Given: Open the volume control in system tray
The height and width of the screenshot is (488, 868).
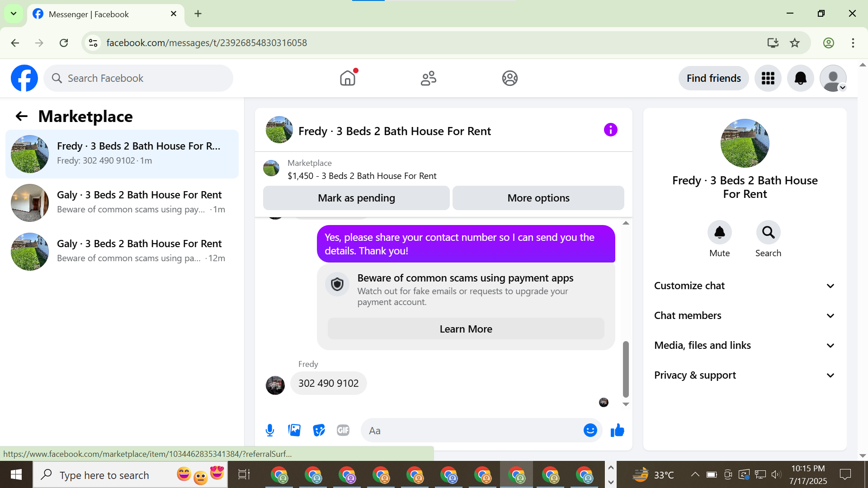Looking at the screenshot, I should tap(776, 474).
